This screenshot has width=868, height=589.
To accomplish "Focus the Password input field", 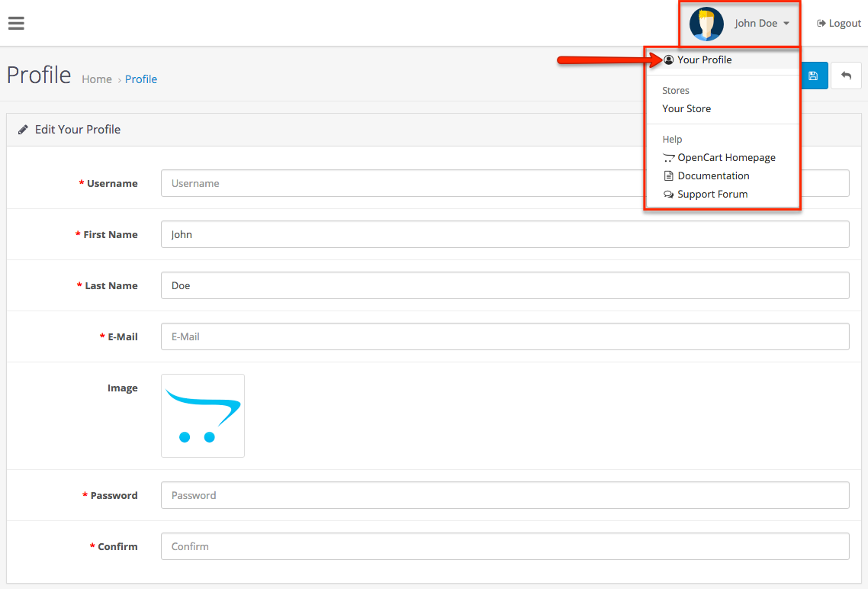I will coord(505,495).
